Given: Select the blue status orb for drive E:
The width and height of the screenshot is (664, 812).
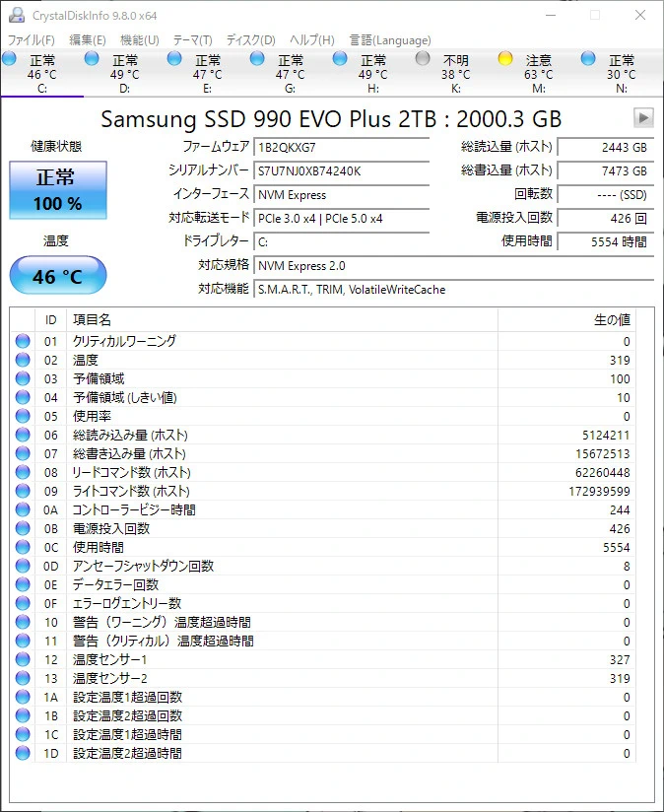Looking at the screenshot, I should pos(174,58).
